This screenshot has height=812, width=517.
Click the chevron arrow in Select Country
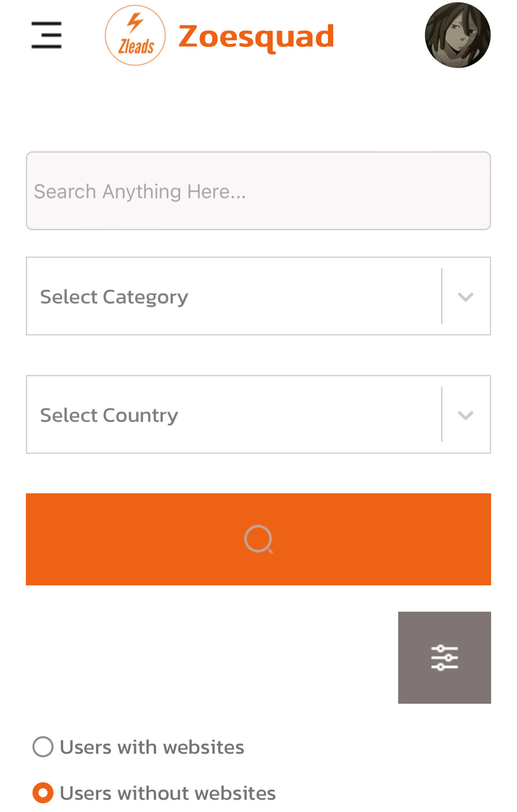465,415
